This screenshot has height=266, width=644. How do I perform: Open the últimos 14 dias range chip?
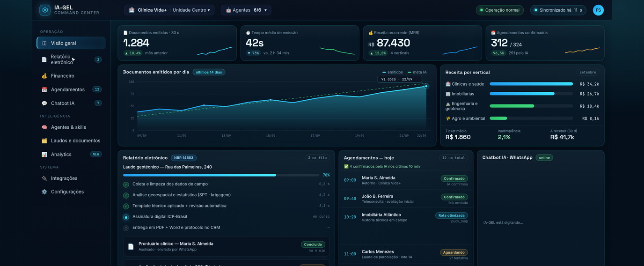pyautogui.click(x=209, y=72)
